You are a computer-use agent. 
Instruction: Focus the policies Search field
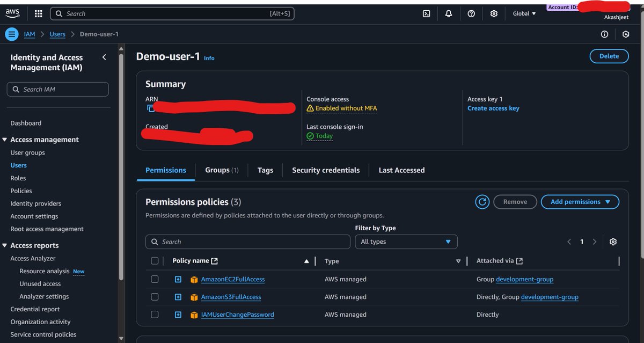tap(247, 242)
